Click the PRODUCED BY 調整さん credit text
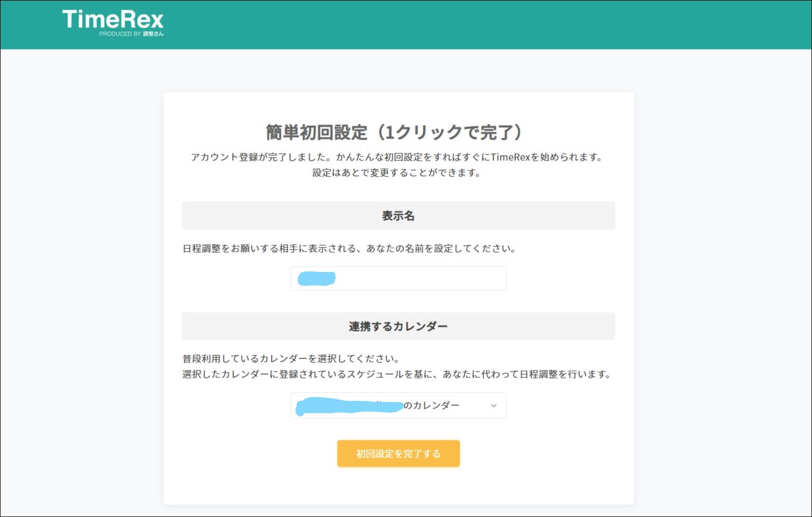The height and width of the screenshot is (517, 812). (x=132, y=33)
